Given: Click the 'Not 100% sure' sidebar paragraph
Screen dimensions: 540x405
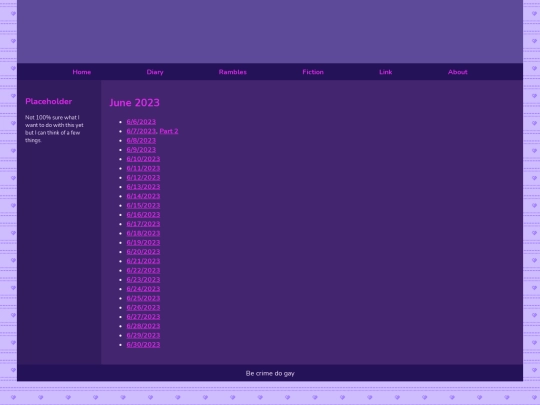Looking at the screenshot, I should coord(54,129).
